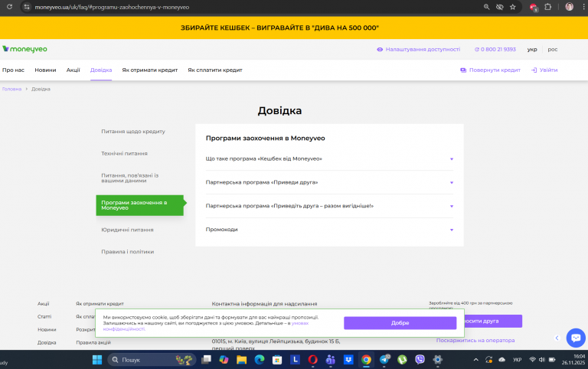
Task: Expand arrow for «Приведіть друга – разом вигідніше!»
Action: (452, 206)
